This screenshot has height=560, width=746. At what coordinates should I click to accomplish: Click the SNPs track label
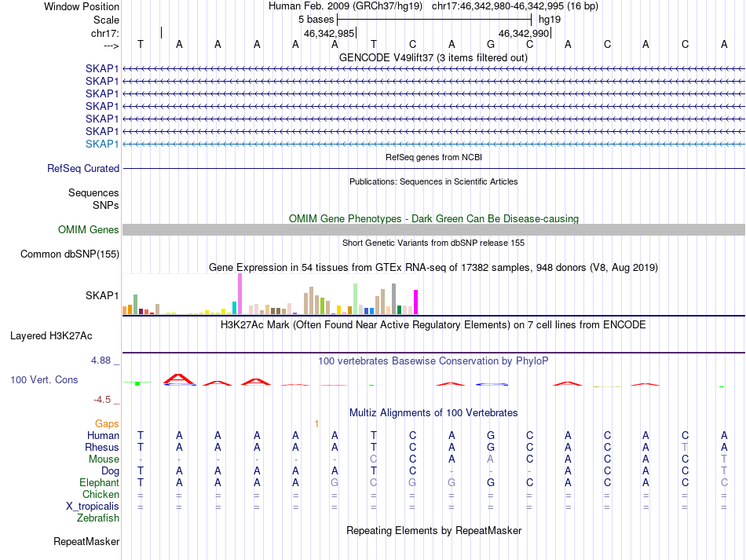point(106,205)
